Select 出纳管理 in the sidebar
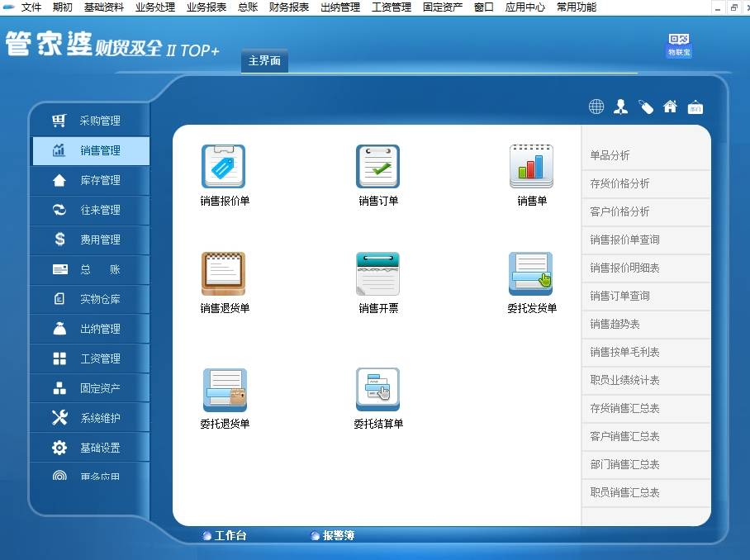The image size is (750, 560). [90, 329]
